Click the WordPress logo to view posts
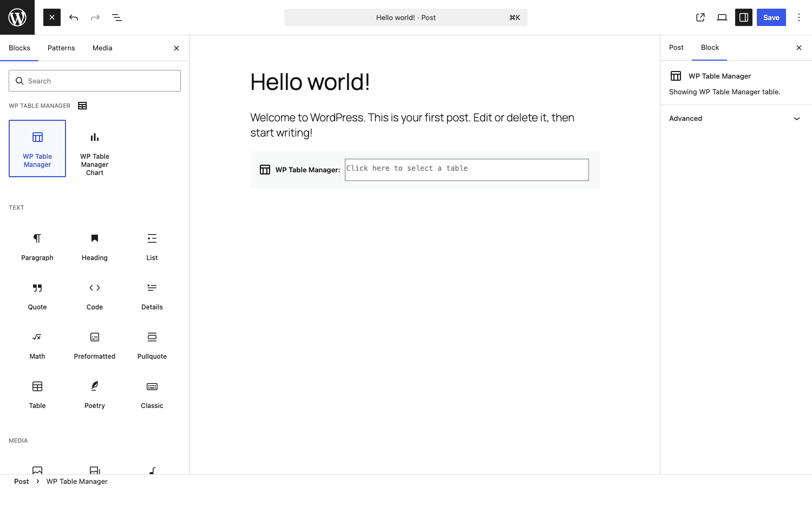812x505 pixels. coord(17,17)
